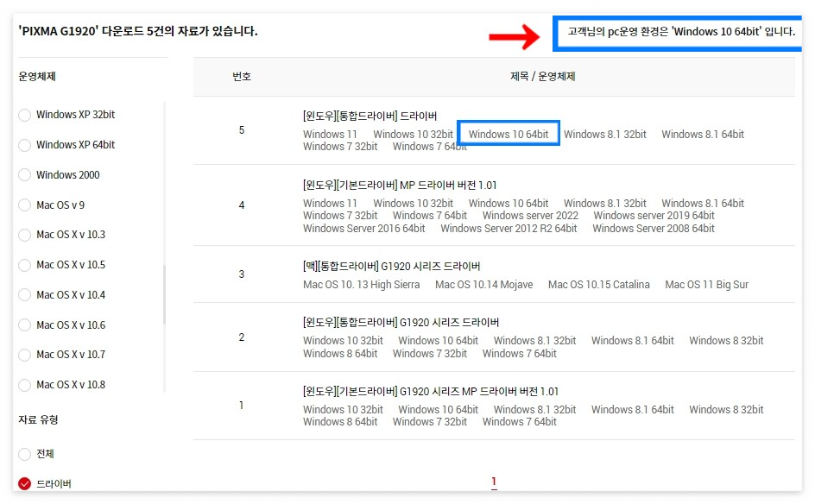The width and height of the screenshot is (815, 504).
Task: Select Mac OS X v 10.5 filter
Action: coord(24,265)
